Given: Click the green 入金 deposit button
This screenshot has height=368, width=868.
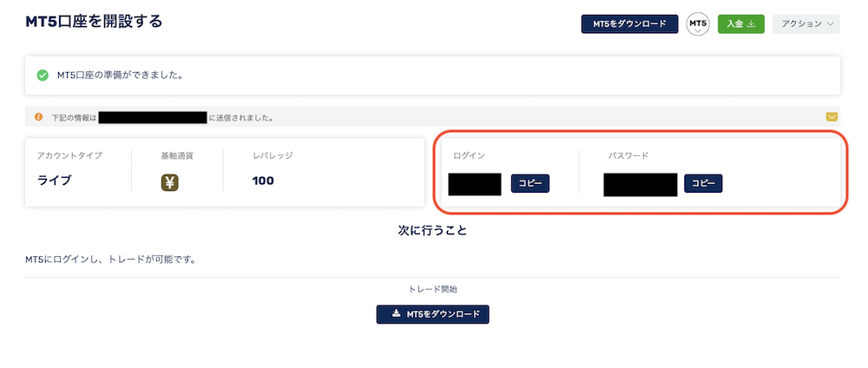Looking at the screenshot, I should [740, 23].
